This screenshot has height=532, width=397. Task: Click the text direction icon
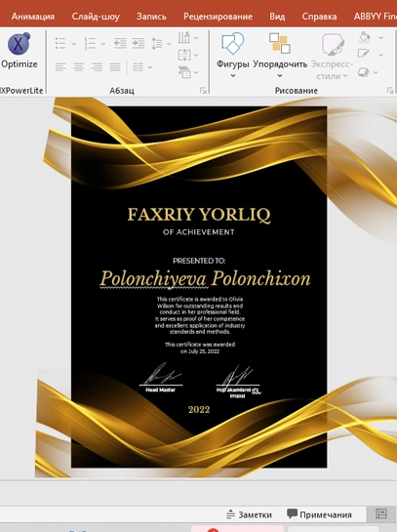(184, 37)
